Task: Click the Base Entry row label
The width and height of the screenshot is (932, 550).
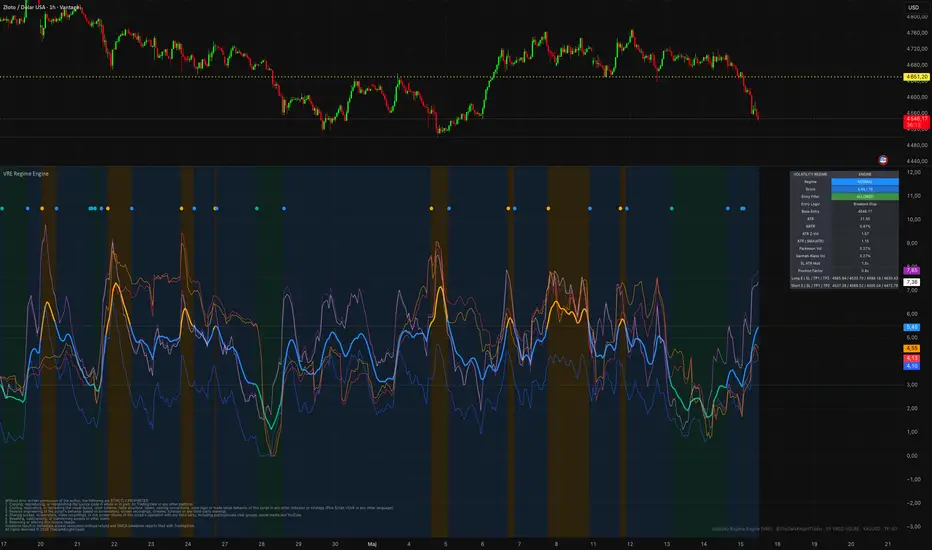Action: (x=810, y=211)
